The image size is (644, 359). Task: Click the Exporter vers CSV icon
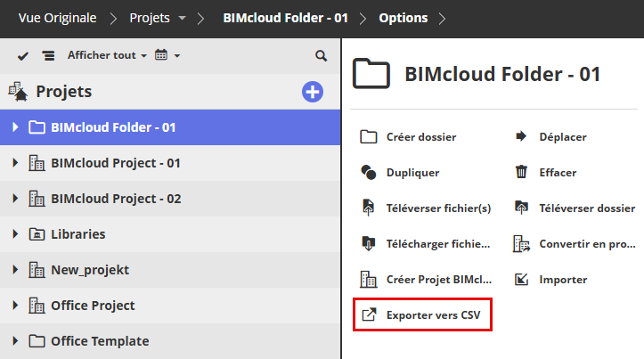[369, 315]
